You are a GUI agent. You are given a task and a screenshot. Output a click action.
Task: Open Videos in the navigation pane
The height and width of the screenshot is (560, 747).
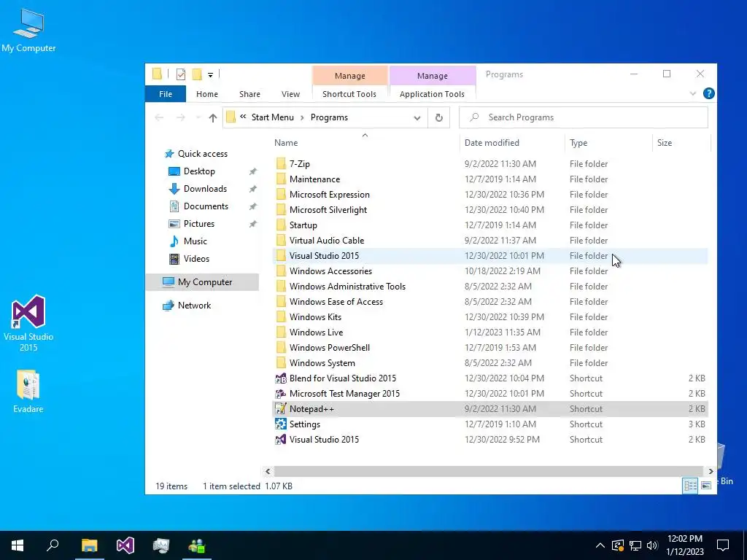196,259
